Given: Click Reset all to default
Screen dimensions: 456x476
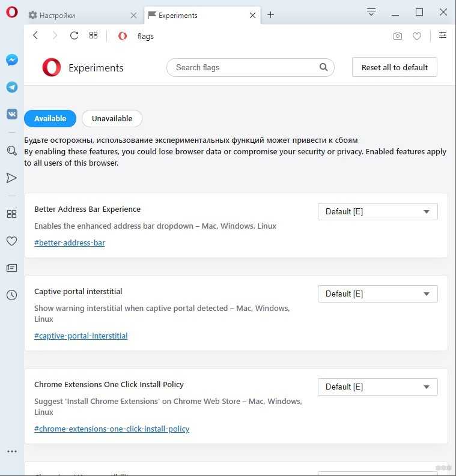Looking at the screenshot, I should (395, 67).
